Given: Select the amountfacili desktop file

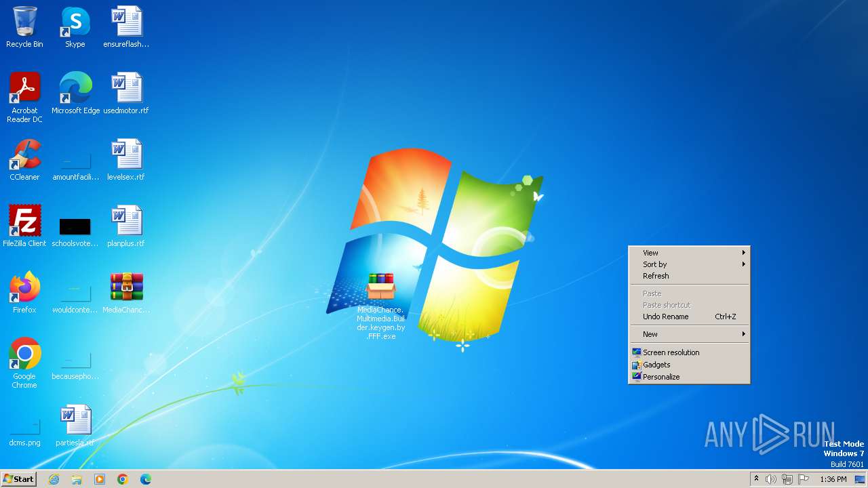Looking at the screenshot, I should (x=75, y=166).
